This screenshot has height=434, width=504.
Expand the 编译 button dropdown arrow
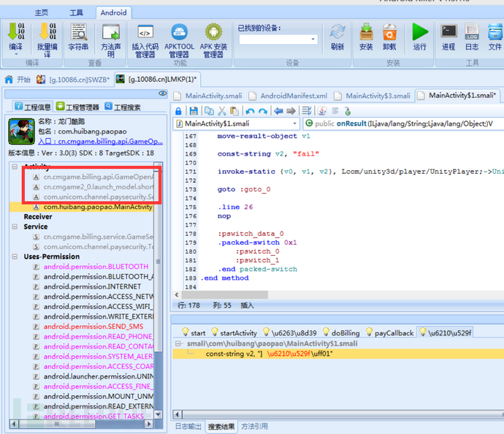click(16, 54)
